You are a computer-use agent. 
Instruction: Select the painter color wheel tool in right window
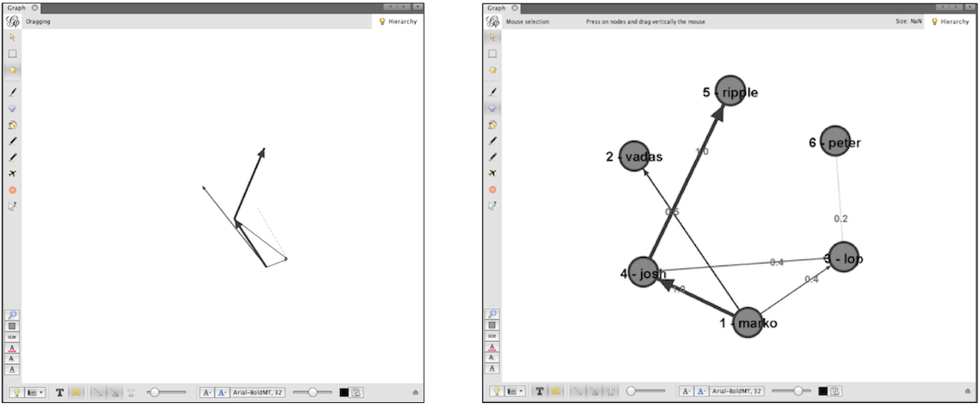493,125
